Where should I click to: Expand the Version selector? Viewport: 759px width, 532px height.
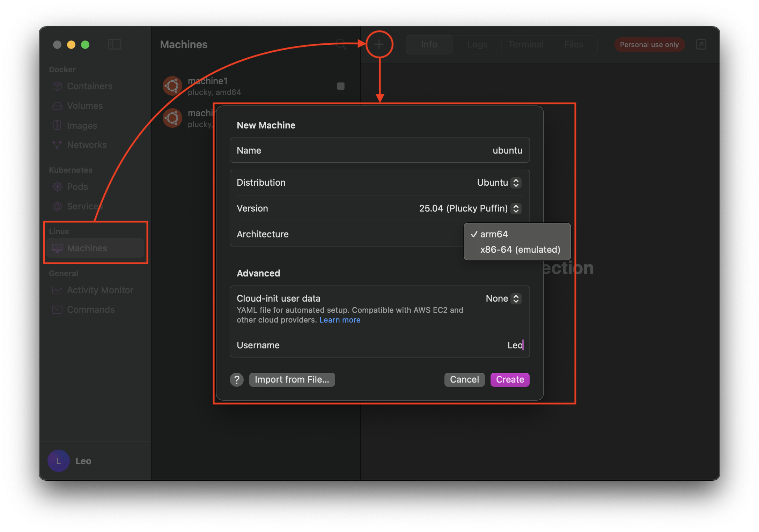click(515, 208)
